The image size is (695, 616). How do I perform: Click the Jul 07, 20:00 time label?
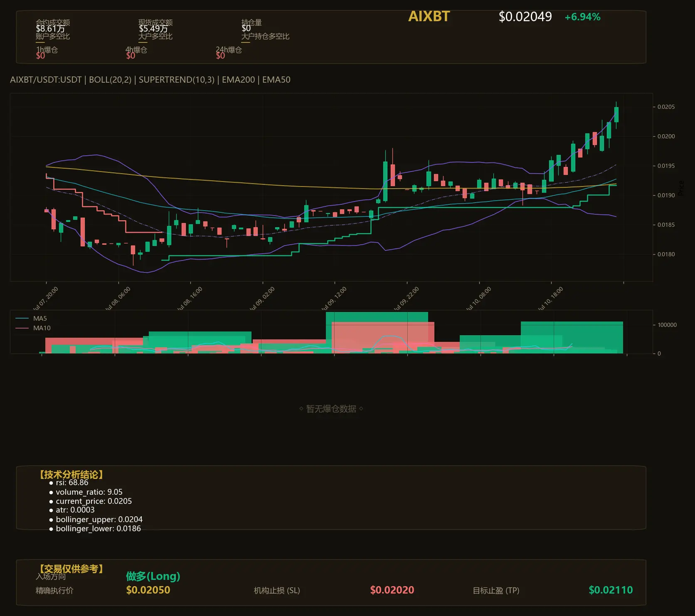coord(46,298)
